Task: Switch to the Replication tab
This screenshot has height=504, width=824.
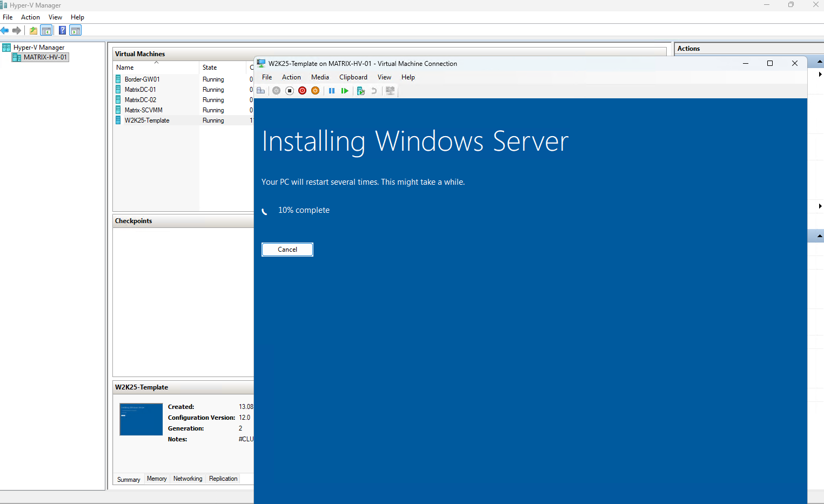Action: (223, 479)
